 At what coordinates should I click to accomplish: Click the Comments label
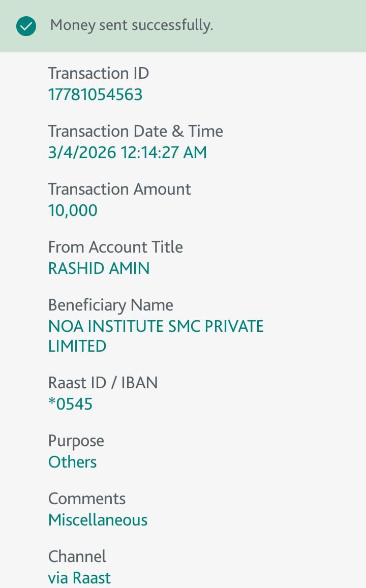point(86,499)
